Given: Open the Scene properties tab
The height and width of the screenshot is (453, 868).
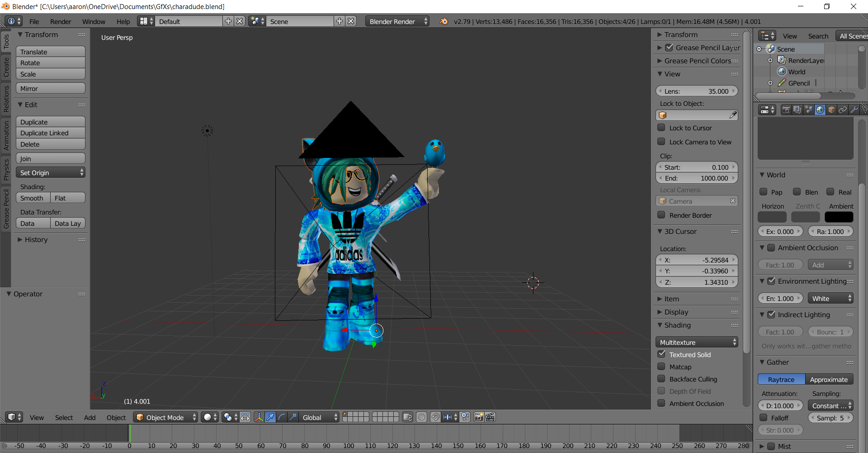Looking at the screenshot, I should tap(809, 110).
